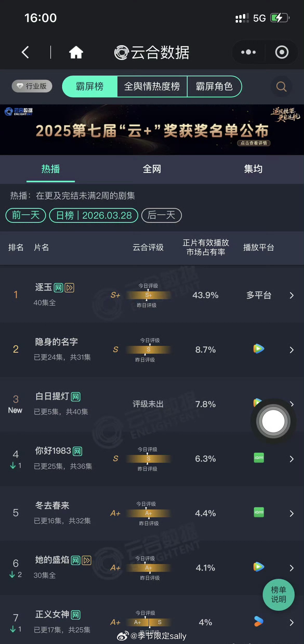Viewport: 304px width, 644px height.
Task: Open details chevron for 她的盛焰
Action: pyautogui.click(x=291, y=567)
